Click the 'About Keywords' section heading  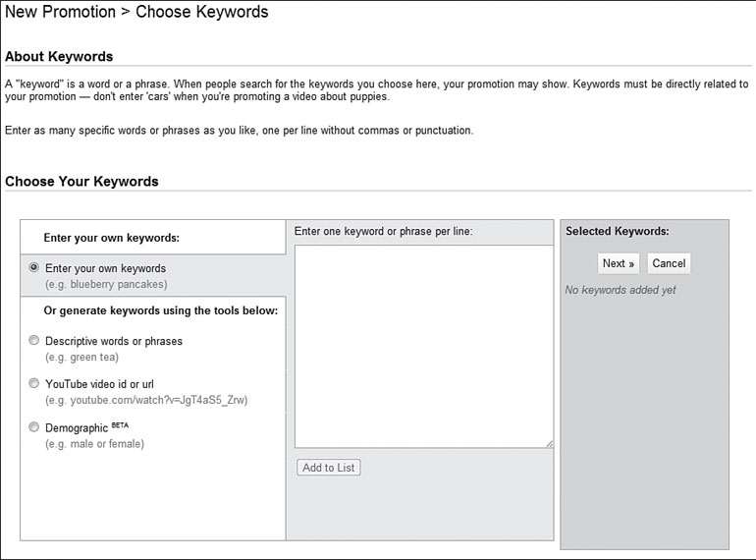[x=59, y=56]
